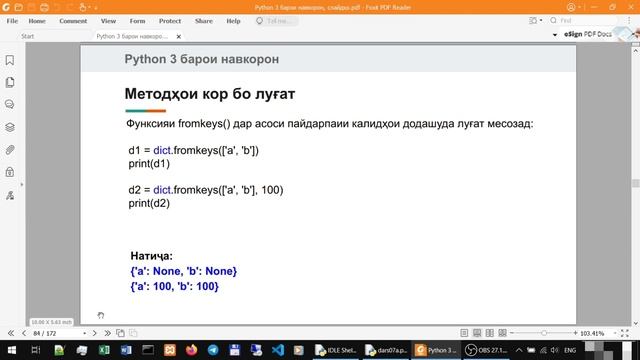The image size is (640, 360).
Task: Open the Form ribbon tab
Action: pyautogui.click(x=138, y=21)
